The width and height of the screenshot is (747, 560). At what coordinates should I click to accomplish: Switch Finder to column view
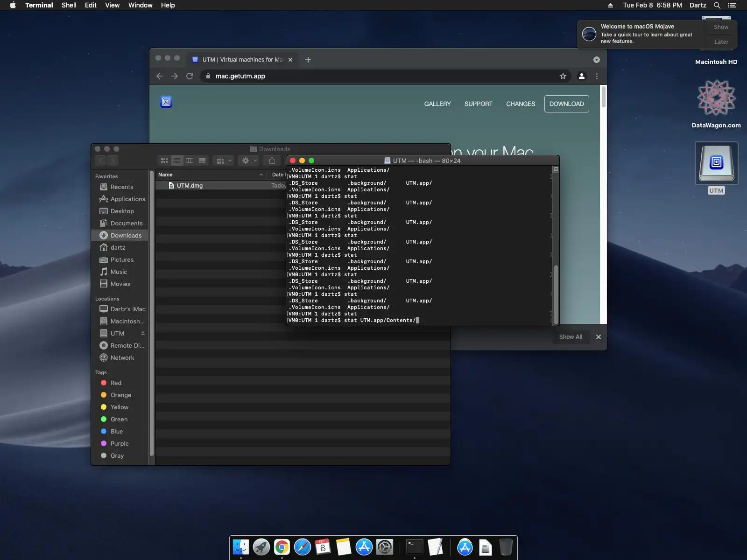pyautogui.click(x=190, y=161)
